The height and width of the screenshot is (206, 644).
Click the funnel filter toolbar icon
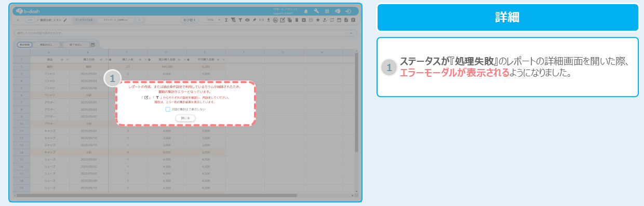coord(240,20)
